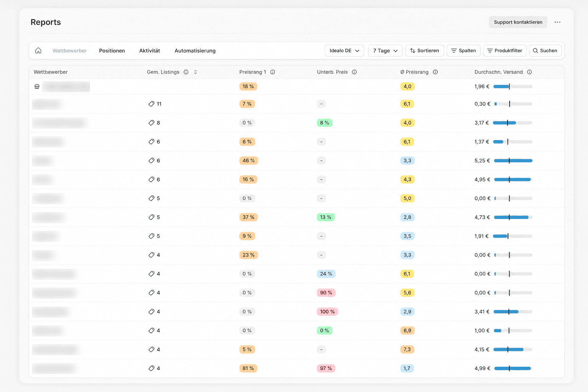Click the Unterb. Preis column header

click(x=332, y=72)
